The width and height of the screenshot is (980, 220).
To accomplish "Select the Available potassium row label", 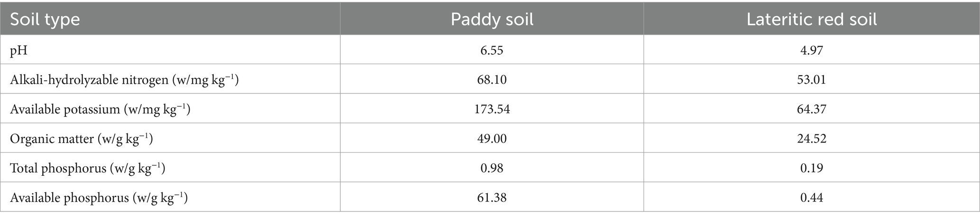I will 100,109.
